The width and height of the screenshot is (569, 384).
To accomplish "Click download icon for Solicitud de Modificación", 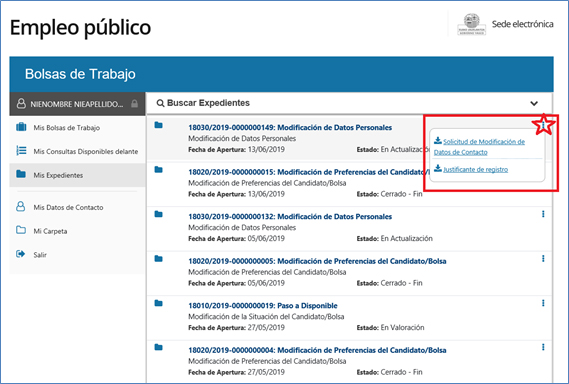I will tap(438, 140).
